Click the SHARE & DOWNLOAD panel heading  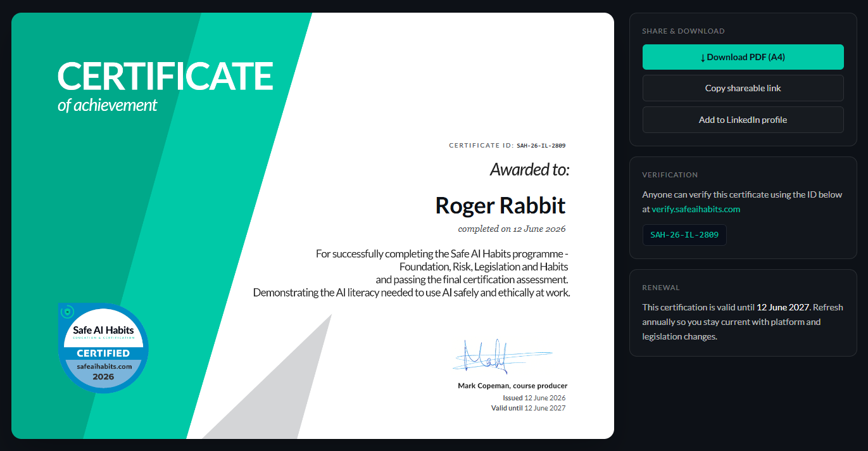[683, 31]
